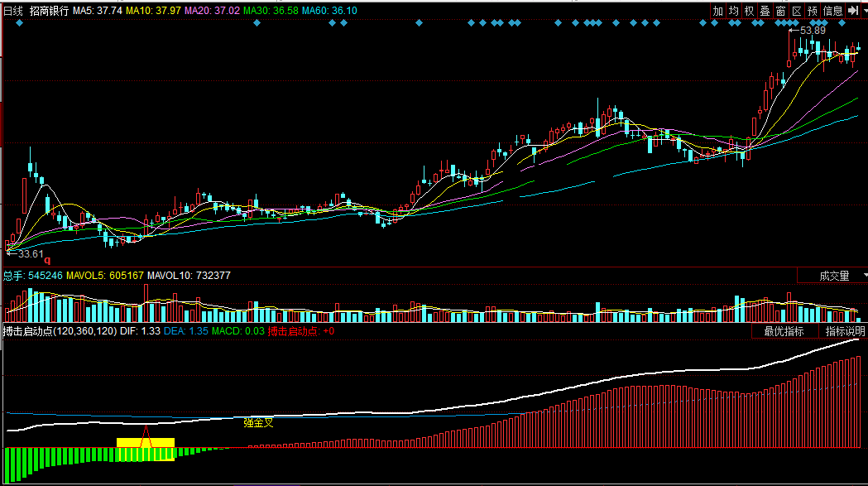
Task: Select the 区 range statistics button
Action: pos(797,11)
